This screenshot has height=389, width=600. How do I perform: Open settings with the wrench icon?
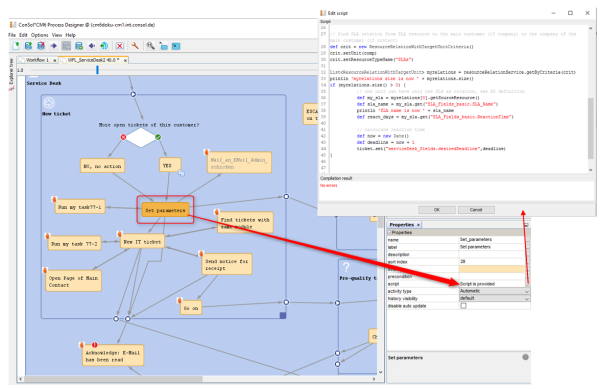[x=135, y=46]
